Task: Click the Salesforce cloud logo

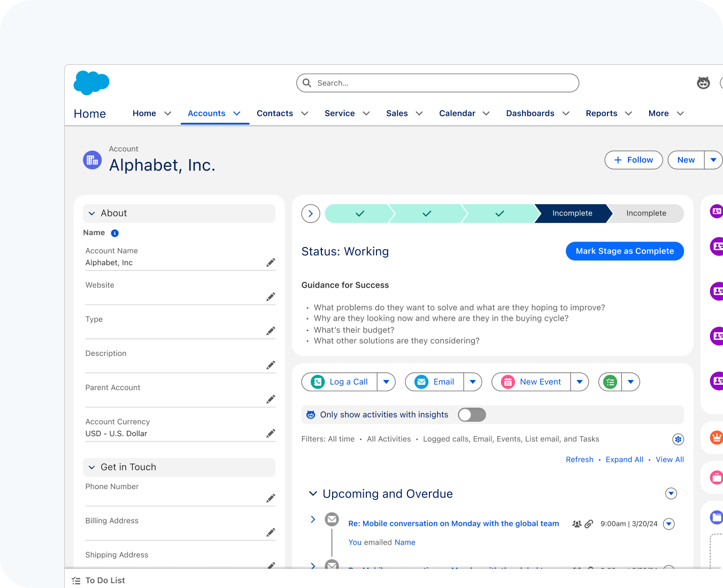Action: click(91, 82)
